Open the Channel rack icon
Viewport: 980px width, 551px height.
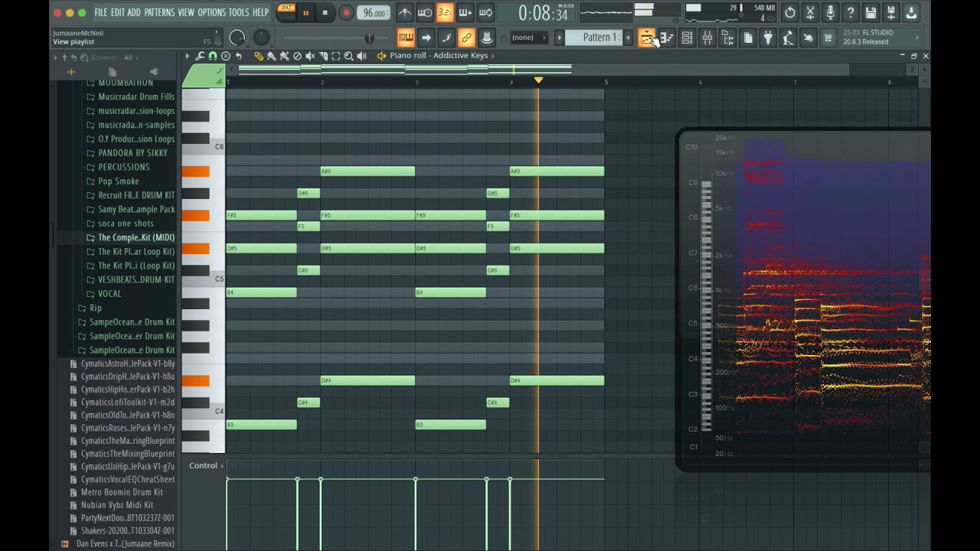click(687, 38)
